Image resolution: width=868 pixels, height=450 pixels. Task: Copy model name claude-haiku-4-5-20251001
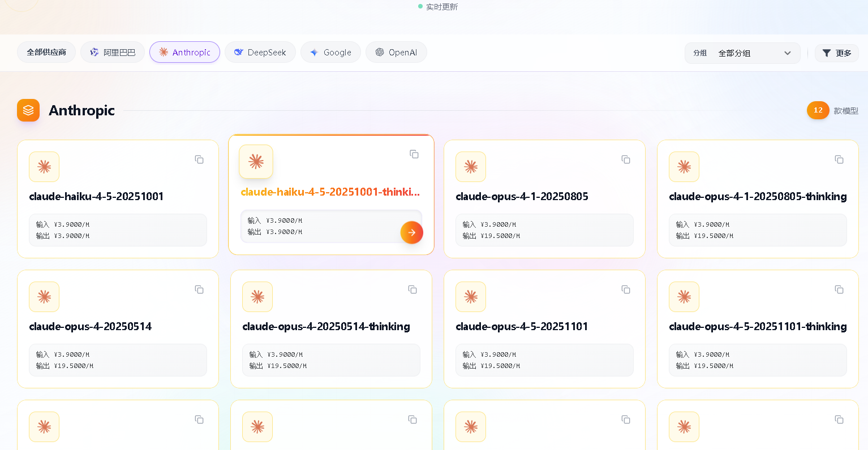[199, 159]
